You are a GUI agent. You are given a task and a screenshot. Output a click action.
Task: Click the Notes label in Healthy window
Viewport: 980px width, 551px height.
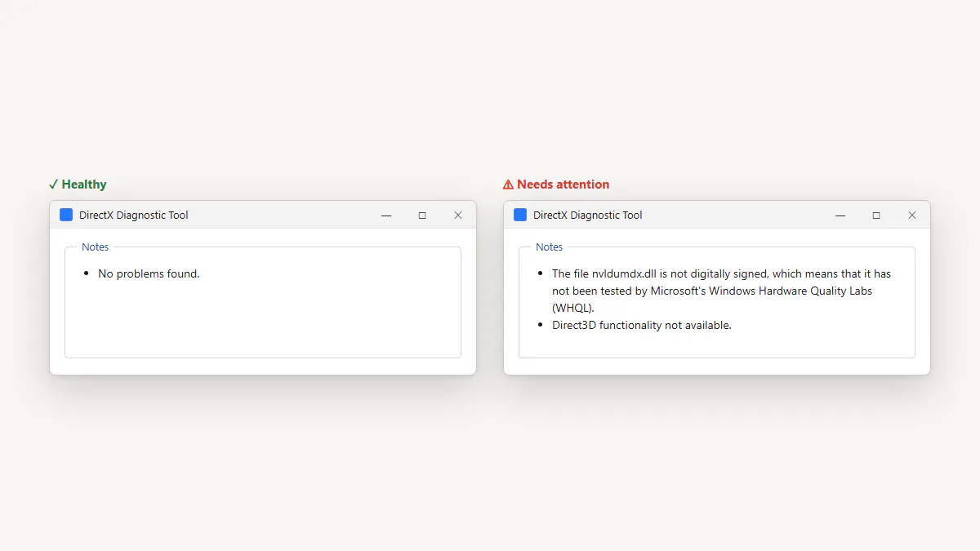95,247
